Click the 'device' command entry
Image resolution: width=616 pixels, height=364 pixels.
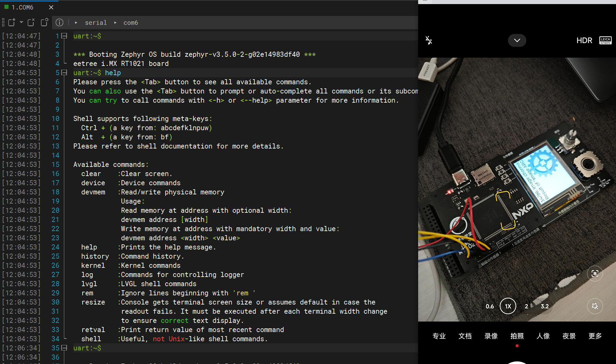pyautogui.click(x=93, y=183)
